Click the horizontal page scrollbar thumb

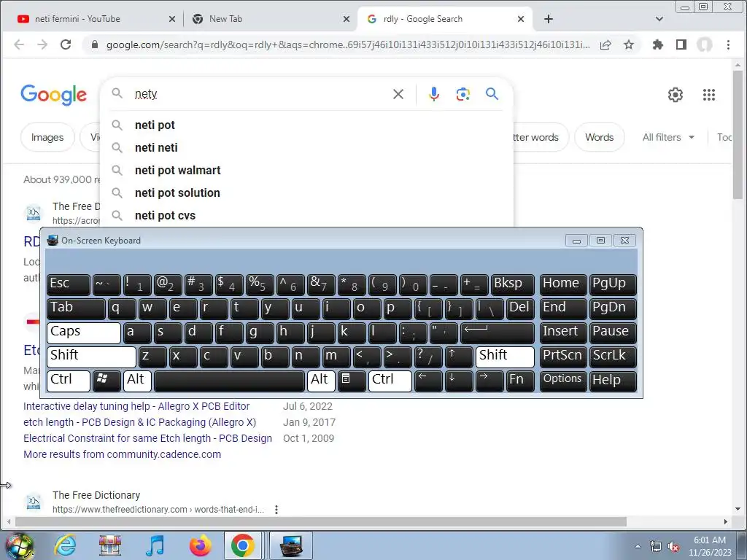pos(321,522)
